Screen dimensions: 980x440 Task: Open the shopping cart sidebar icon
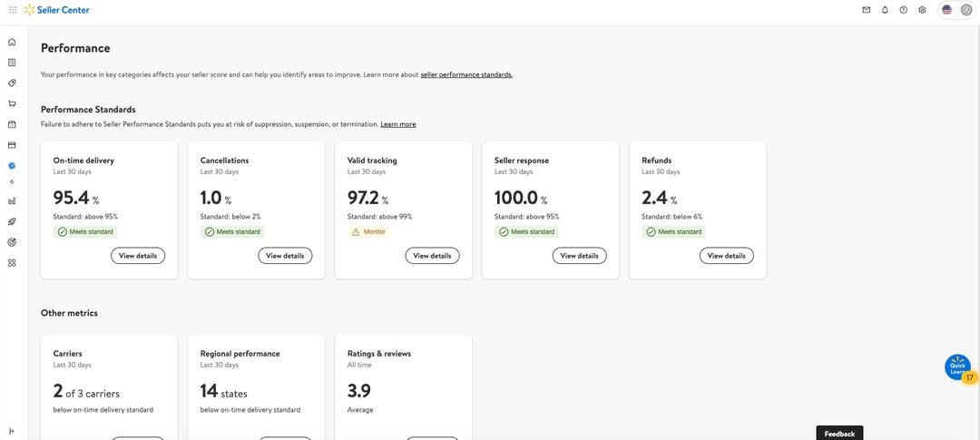click(12, 103)
